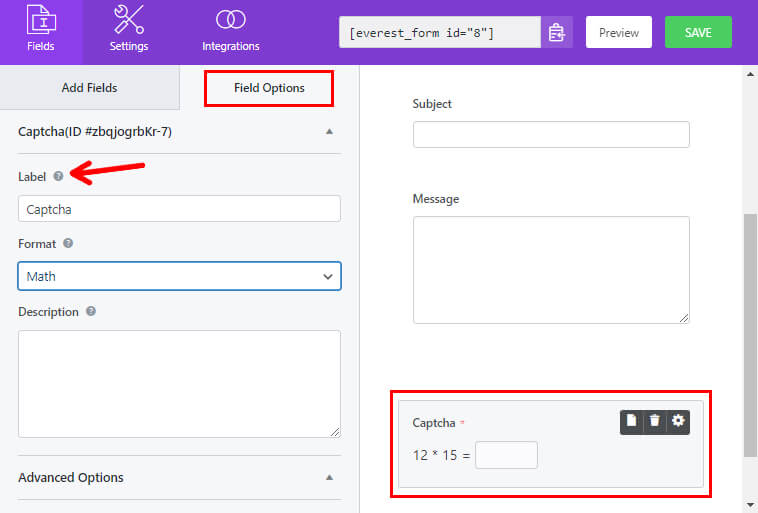The image size is (758, 513).
Task: Select the Captcha field label in preview
Action: [434, 423]
